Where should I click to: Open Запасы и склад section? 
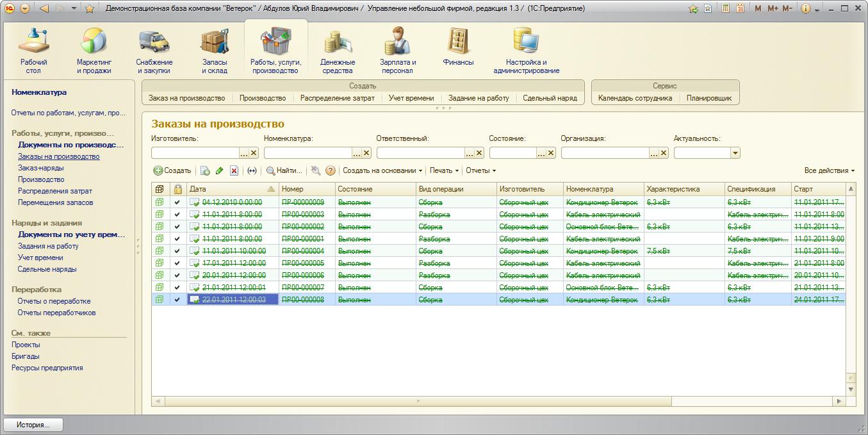click(x=215, y=51)
